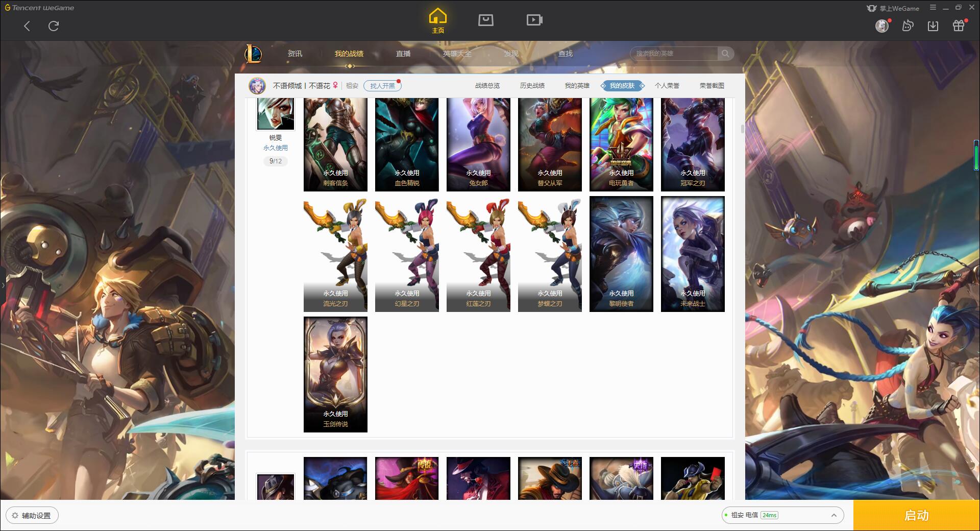Open the 梦蝶之刃 chroma card

pos(550,254)
